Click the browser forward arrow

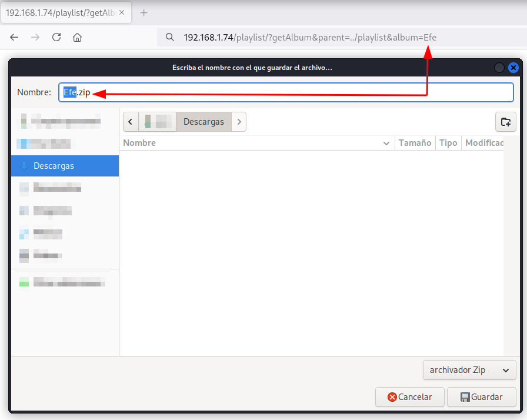pos(35,37)
